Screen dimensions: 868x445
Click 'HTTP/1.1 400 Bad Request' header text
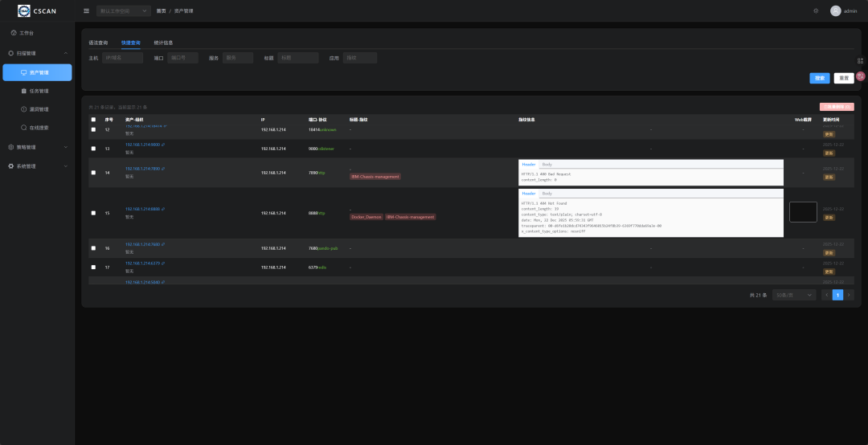(x=546, y=174)
